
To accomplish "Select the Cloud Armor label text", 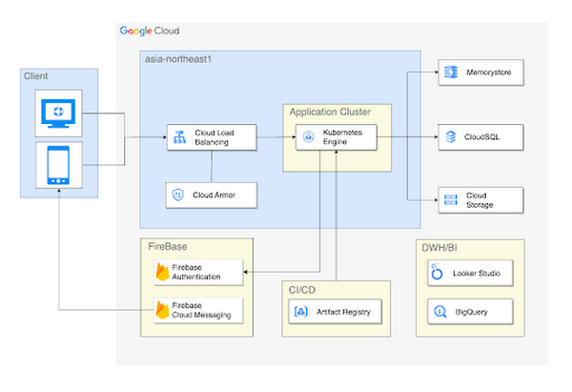I will point(214,195).
